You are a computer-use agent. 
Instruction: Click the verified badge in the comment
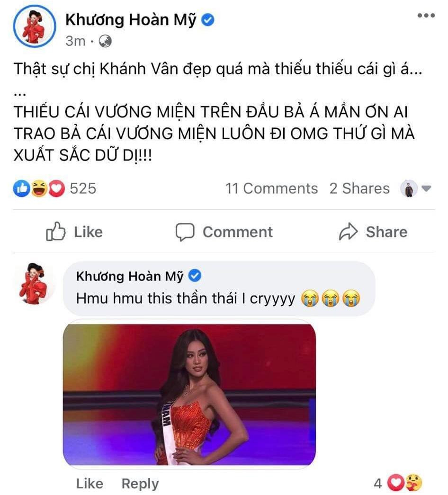(195, 275)
